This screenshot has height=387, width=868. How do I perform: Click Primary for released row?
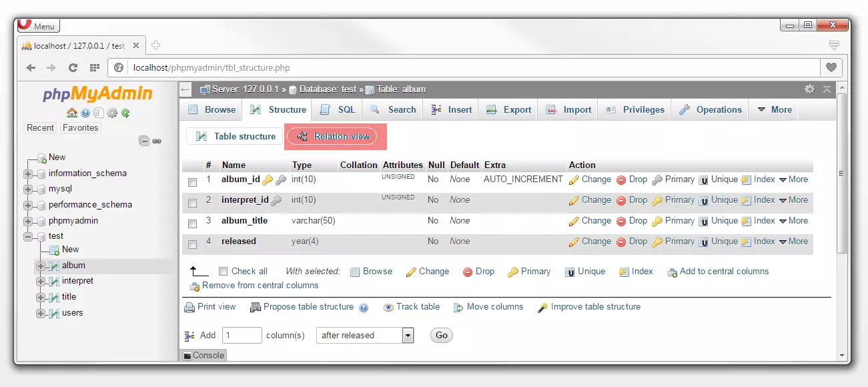point(673,242)
